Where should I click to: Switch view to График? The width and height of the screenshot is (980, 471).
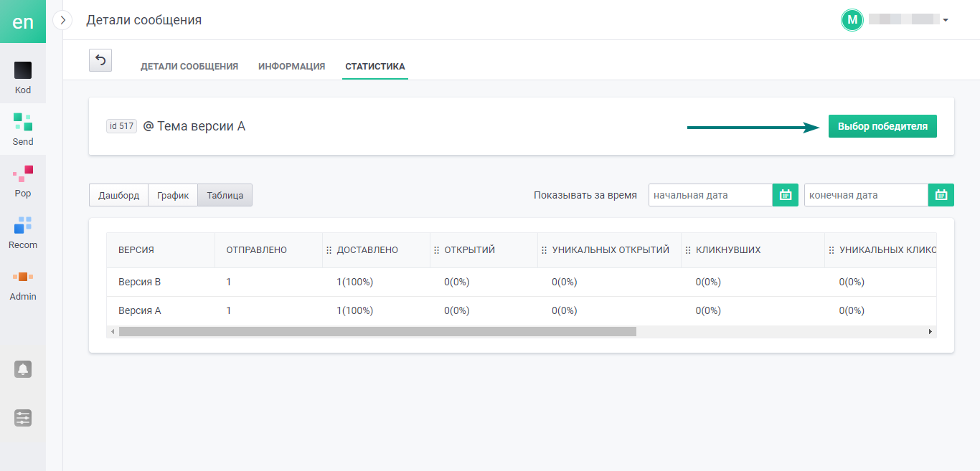(x=173, y=195)
